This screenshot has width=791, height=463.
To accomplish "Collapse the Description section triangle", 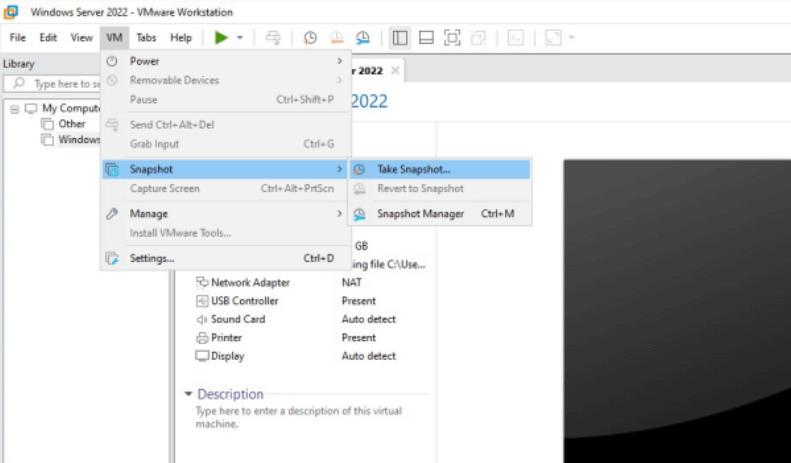I will pyautogui.click(x=188, y=394).
